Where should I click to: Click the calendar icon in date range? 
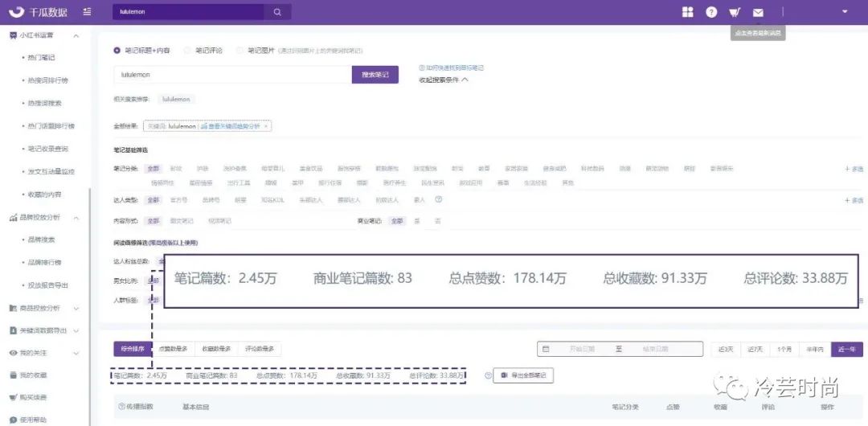tap(546, 349)
